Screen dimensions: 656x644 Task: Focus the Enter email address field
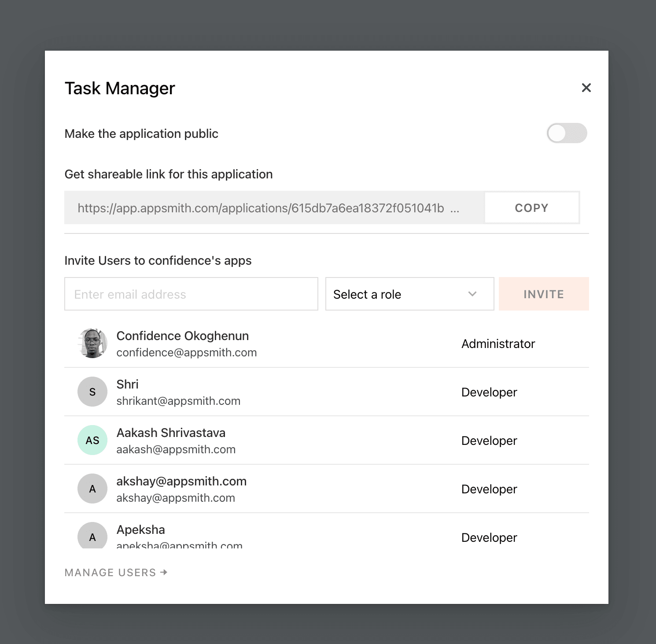[191, 294]
